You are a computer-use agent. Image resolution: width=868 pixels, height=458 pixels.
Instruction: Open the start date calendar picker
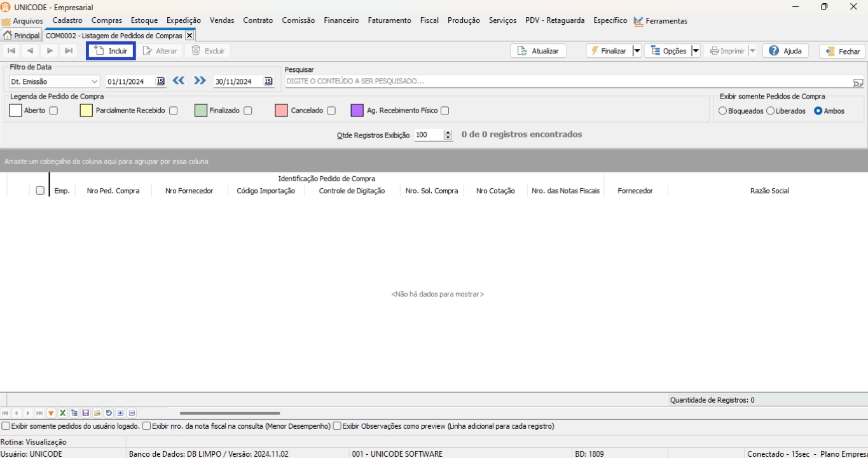(x=160, y=81)
